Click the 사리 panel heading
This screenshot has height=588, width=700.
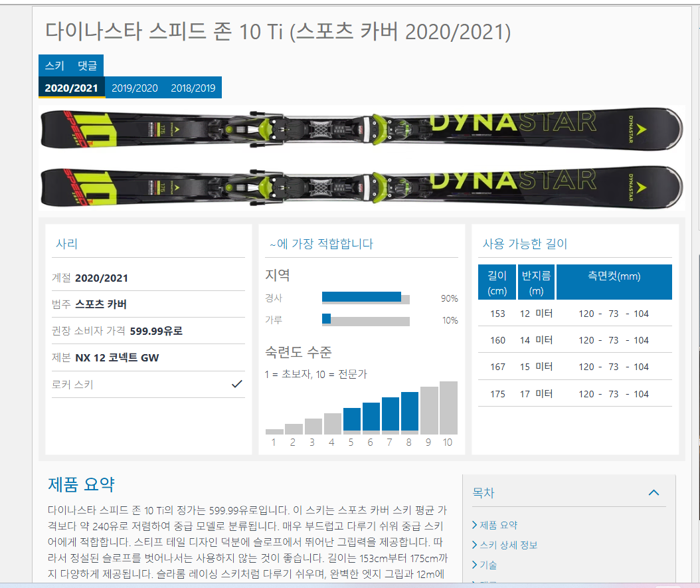click(66, 244)
